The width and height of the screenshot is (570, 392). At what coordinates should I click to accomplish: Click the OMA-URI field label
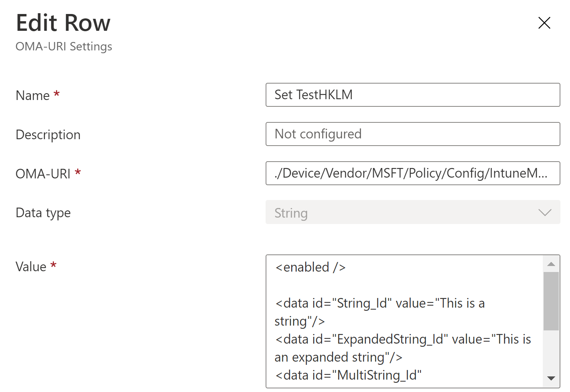[43, 174]
